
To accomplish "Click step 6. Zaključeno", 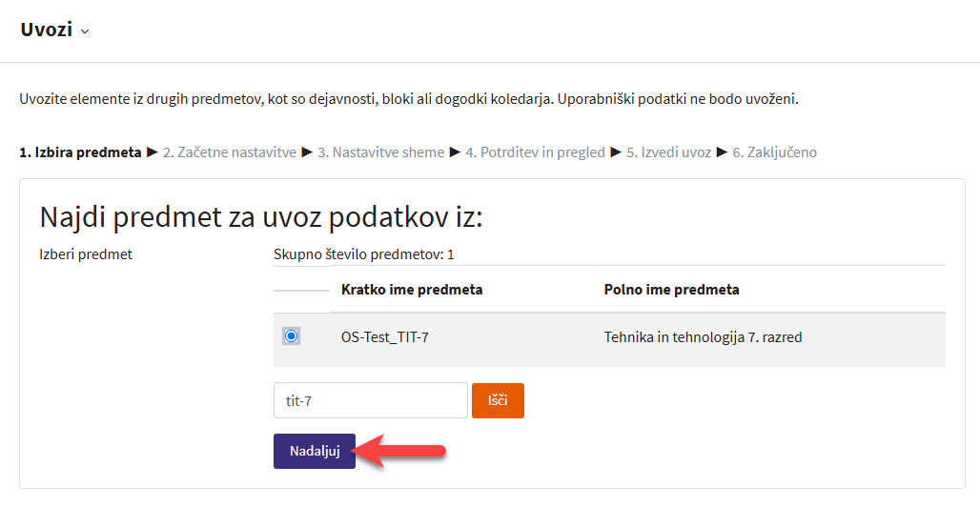I will coord(774,152).
